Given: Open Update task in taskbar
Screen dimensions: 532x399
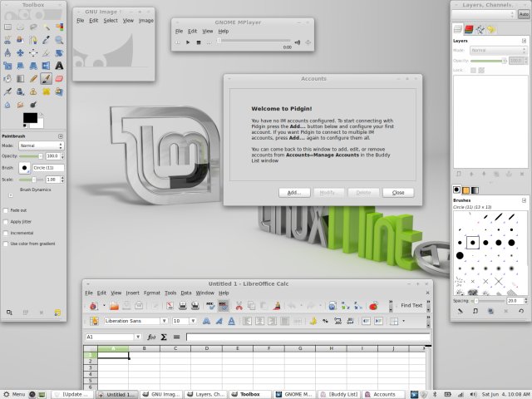Looking at the screenshot, I should 72,394.
